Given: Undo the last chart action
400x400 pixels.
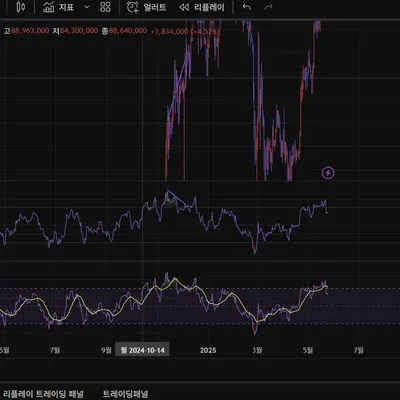Looking at the screenshot, I should [x=247, y=7].
